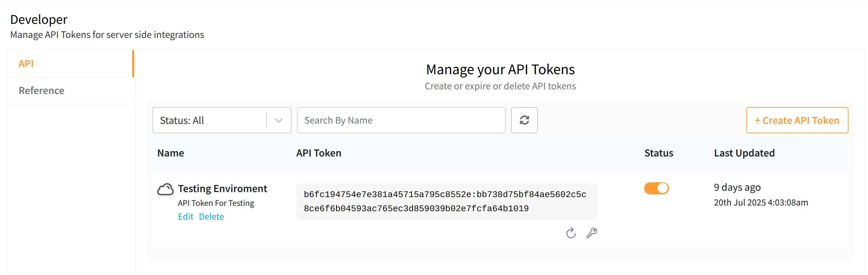Open the Status: All dropdown
Viewport: 868px width, 275px height.
209,120
